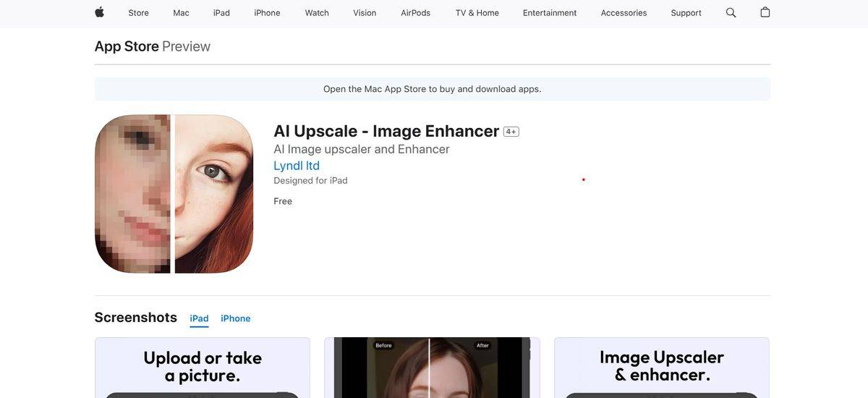Screen dimensions: 868x398
Task: Open the shopping bag icon
Action: point(765,12)
